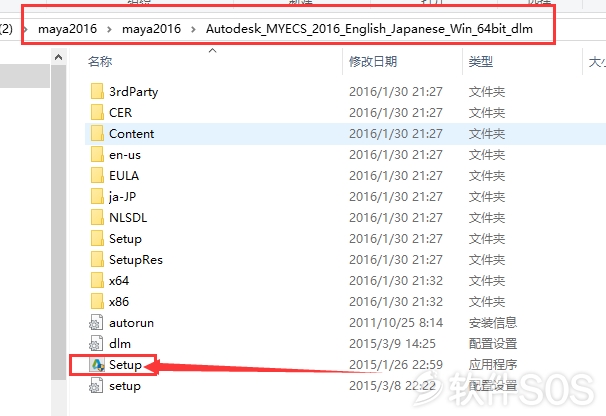Click Setup application file name

[x=125, y=365]
